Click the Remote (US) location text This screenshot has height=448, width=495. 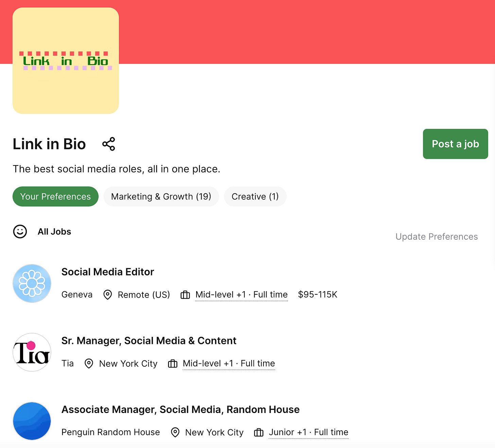click(x=144, y=295)
